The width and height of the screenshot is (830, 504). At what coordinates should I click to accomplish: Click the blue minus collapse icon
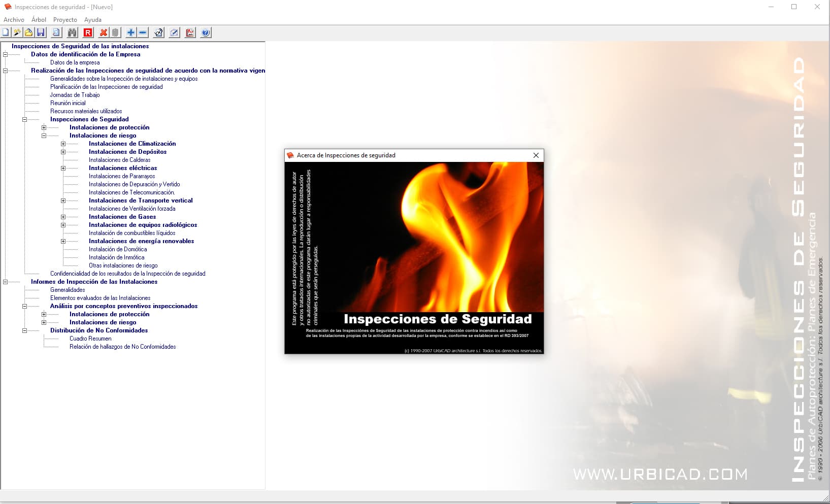click(x=143, y=32)
